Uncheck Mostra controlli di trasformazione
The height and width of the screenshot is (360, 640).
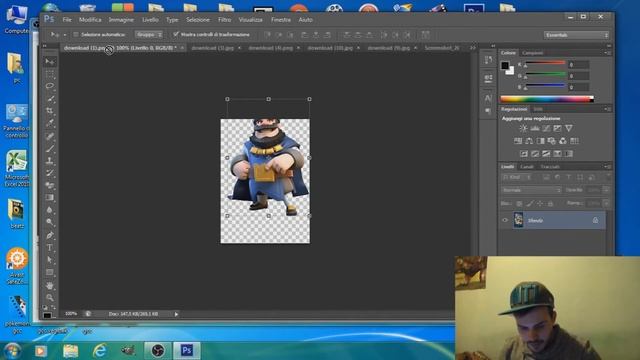176,35
